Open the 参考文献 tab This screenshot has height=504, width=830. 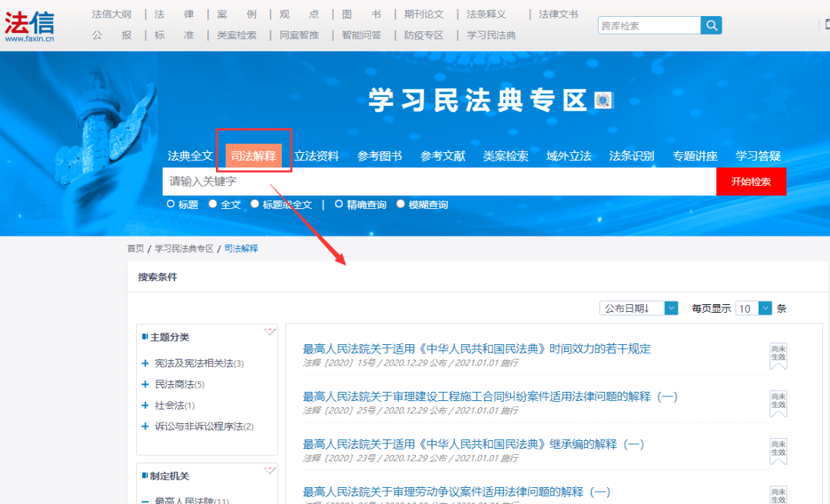point(443,156)
